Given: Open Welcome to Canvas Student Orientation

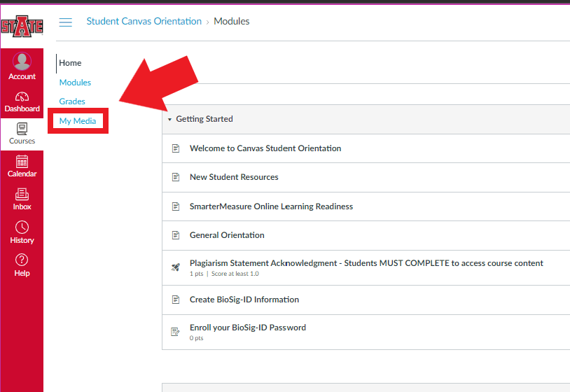Looking at the screenshot, I should click(x=265, y=148).
